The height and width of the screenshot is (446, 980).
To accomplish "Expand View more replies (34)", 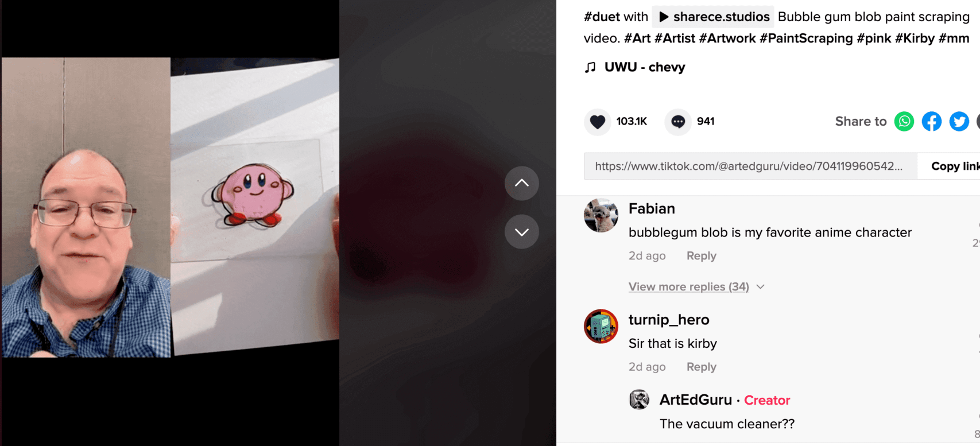I will [688, 286].
